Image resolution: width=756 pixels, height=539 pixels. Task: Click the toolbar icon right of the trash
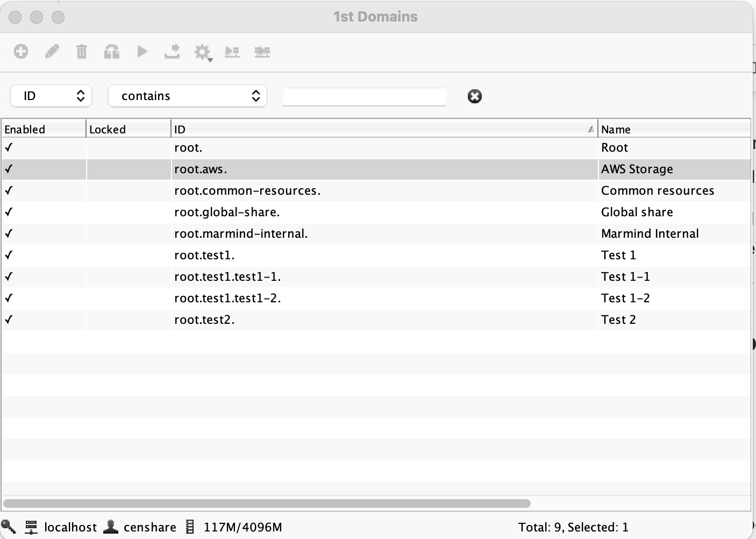112,52
